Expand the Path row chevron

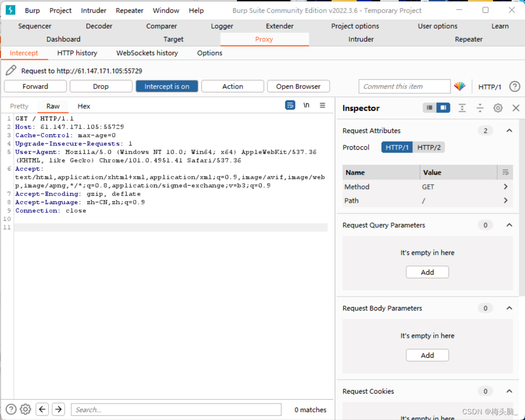point(505,200)
